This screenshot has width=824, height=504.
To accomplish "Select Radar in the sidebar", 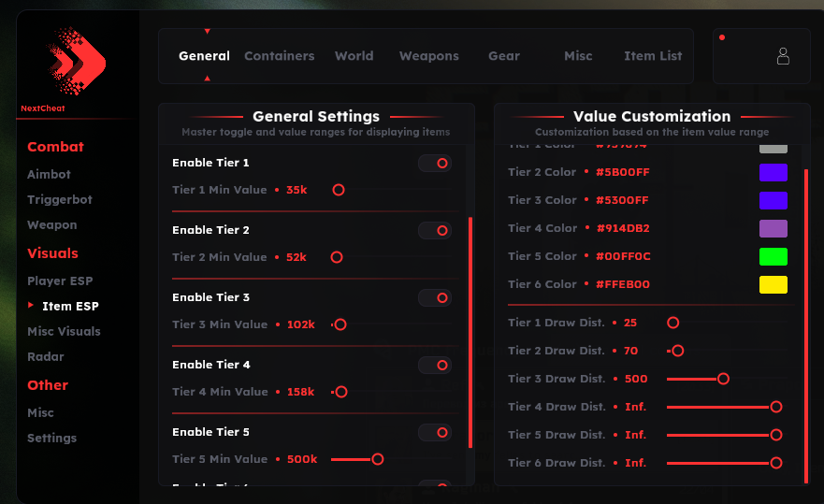I will click(x=46, y=357).
